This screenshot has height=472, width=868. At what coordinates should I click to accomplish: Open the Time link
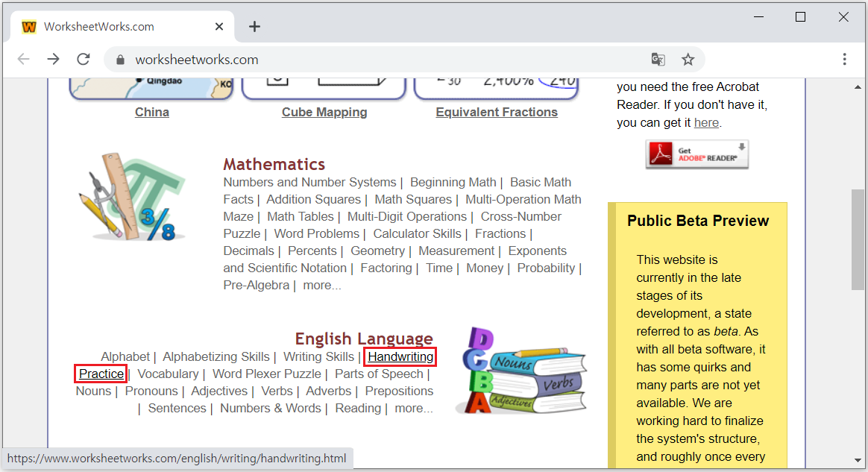coord(439,268)
